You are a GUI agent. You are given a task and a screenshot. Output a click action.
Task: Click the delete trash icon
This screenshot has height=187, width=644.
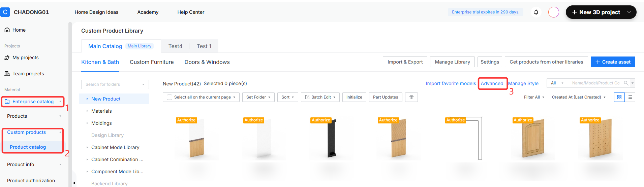[x=411, y=97]
